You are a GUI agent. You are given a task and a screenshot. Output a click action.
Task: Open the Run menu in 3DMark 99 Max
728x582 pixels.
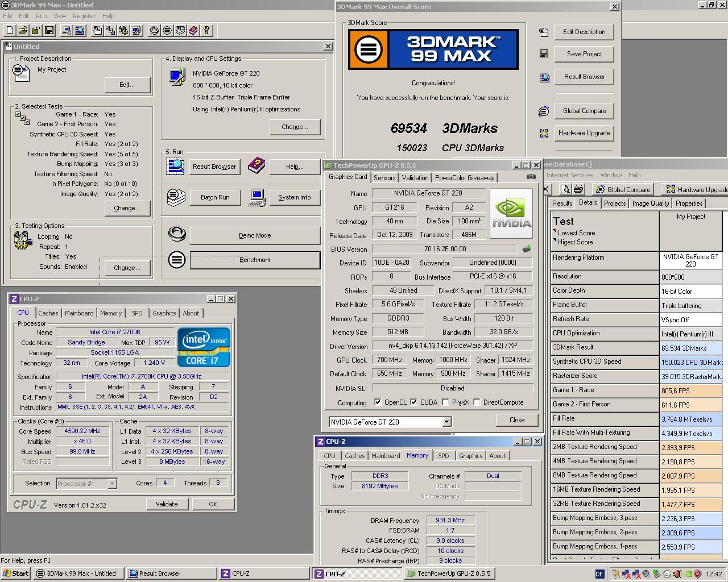[42, 16]
